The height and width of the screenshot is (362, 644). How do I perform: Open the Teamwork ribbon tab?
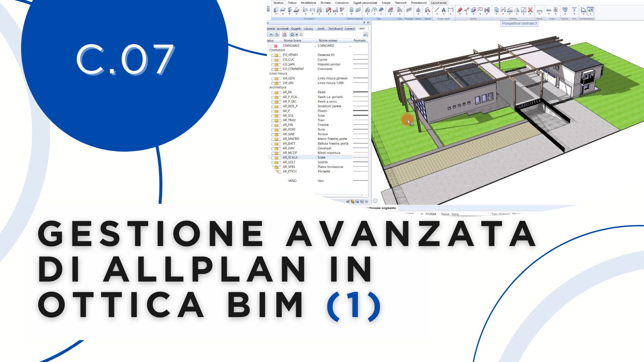400,3
